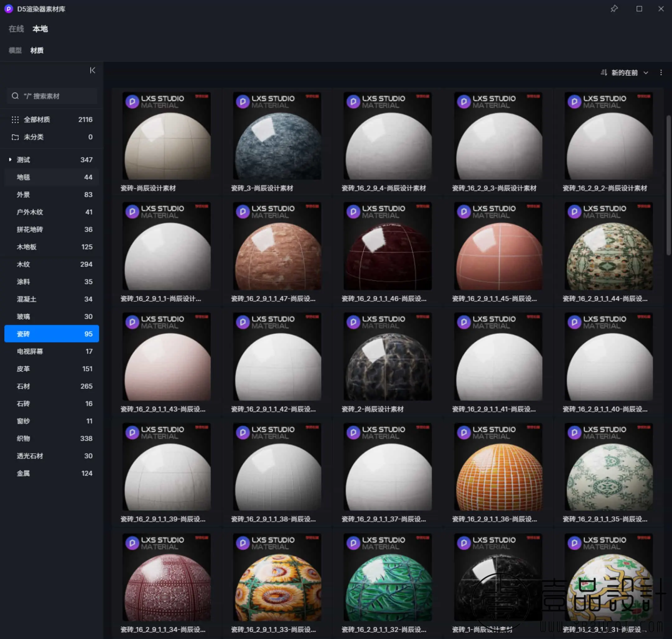
Task: Open the 新的在前 sort dropdown
Action: 624,72
